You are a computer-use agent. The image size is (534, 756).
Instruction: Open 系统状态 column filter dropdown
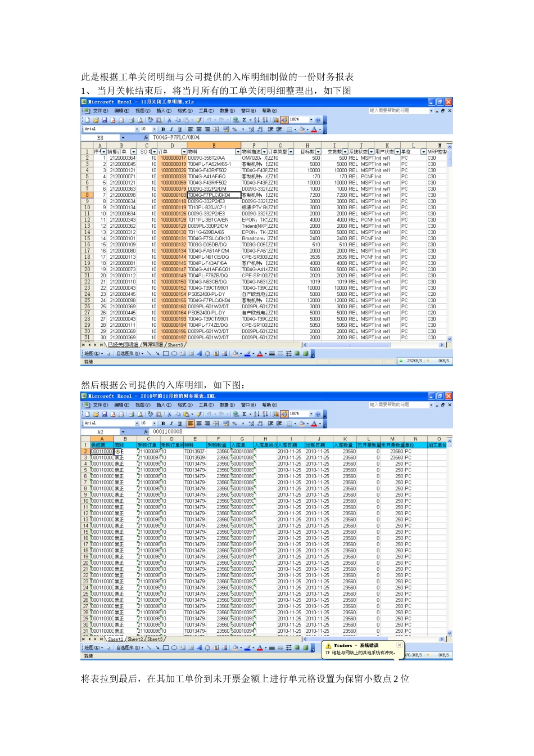(x=371, y=151)
